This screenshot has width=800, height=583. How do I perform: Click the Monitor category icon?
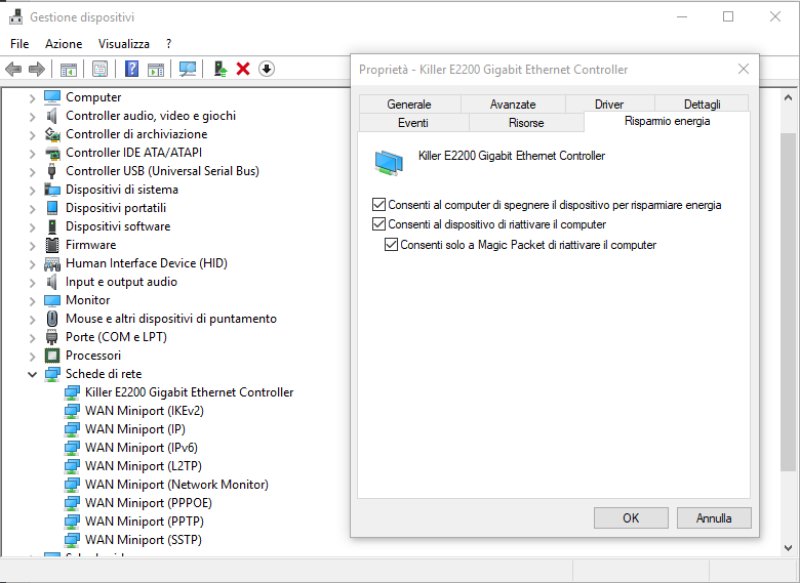click(52, 300)
